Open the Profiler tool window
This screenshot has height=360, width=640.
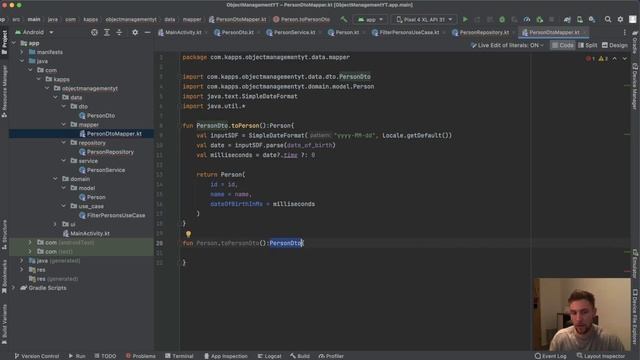pos(331,356)
